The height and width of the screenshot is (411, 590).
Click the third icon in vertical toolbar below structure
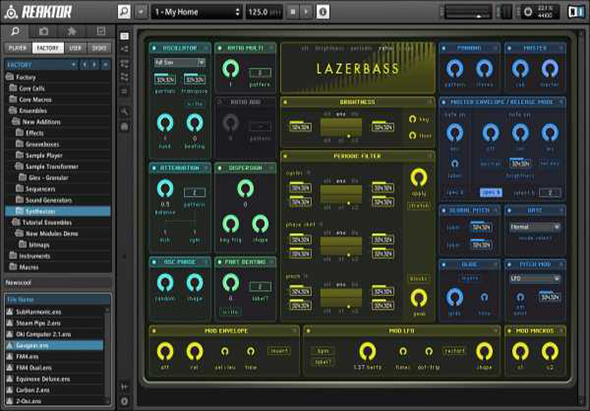(124, 64)
